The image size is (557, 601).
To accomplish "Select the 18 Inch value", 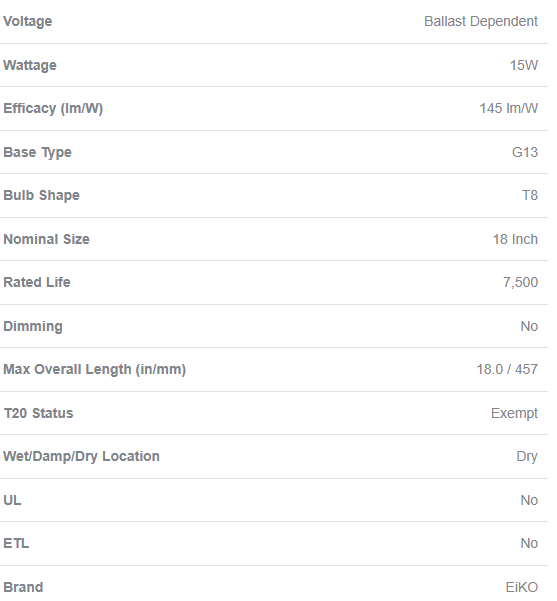I will pyautogui.click(x=515, y=240).
